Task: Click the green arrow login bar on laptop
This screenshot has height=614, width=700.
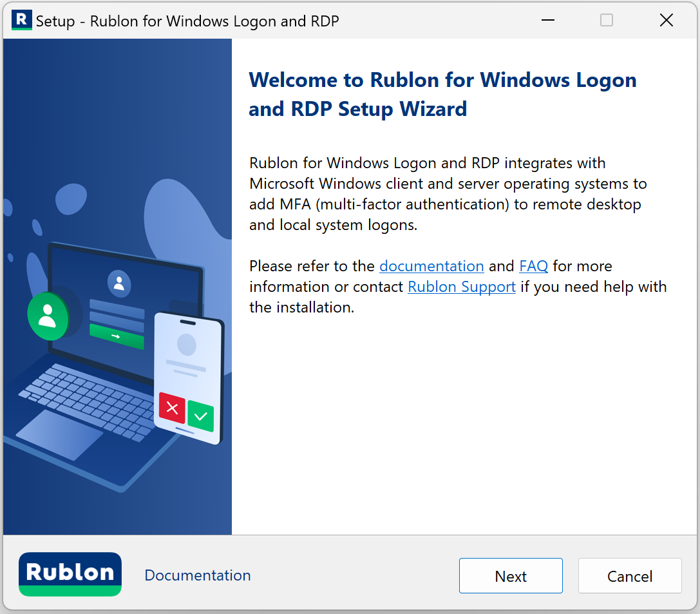Action: (117, 336)
